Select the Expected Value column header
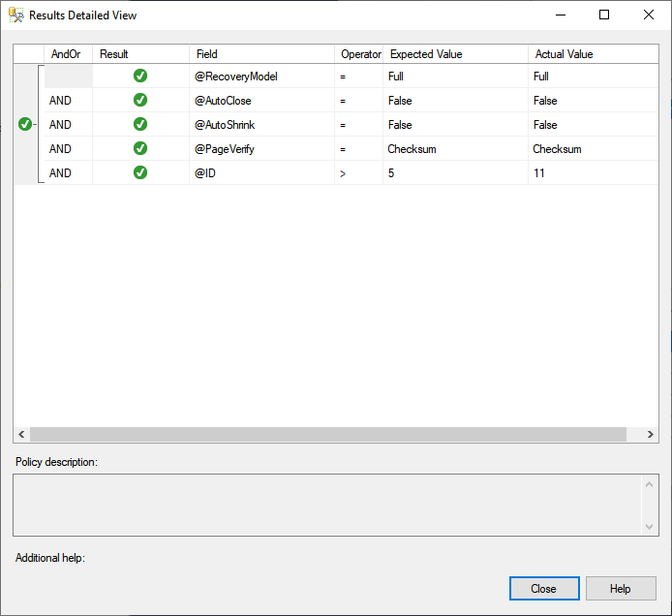 [455, 54]
